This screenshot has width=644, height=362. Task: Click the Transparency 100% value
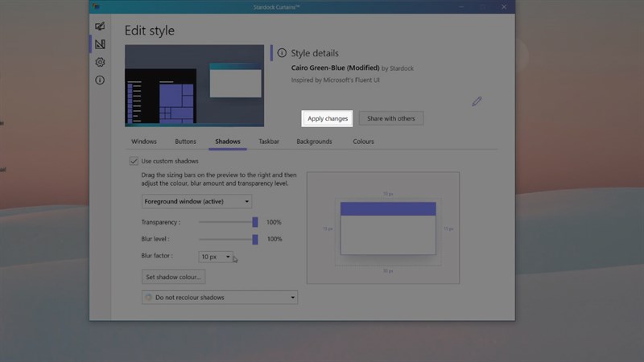pos(274,223)
